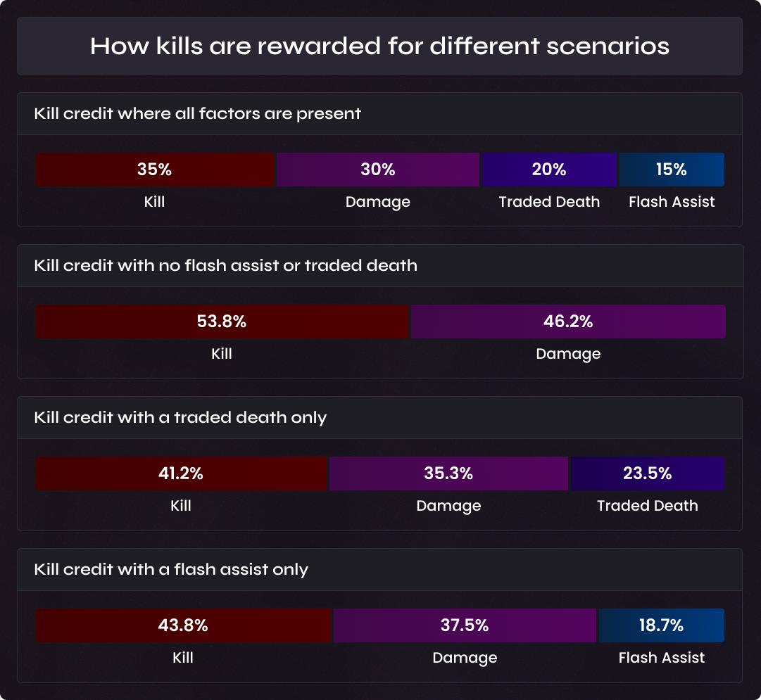The width and height of the screenshot is (761, 700).
Task: Select the 30% Damage bar segment
Action: pyautogui.click(x=377, y=170)
